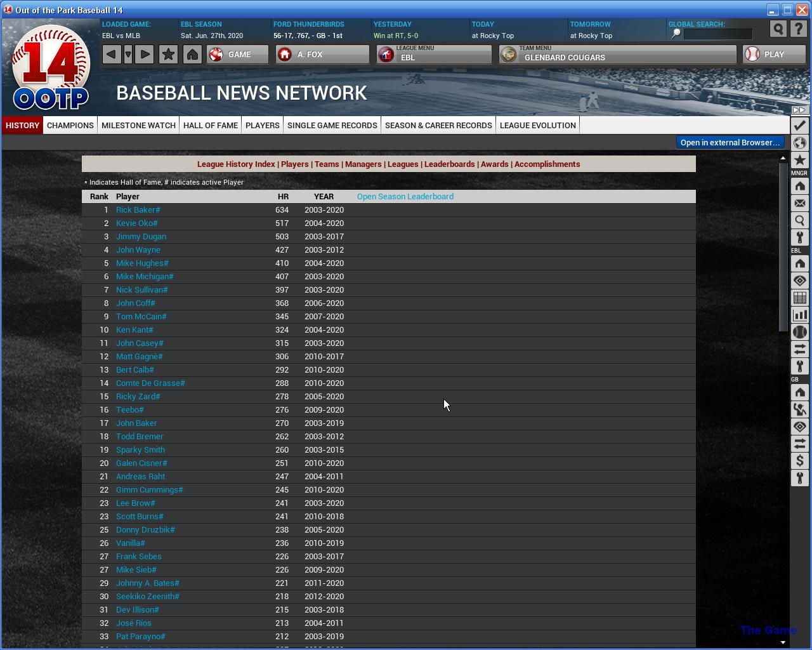Open the GB dollar sign finances icon
812x650 pixels.
(799, 461)
